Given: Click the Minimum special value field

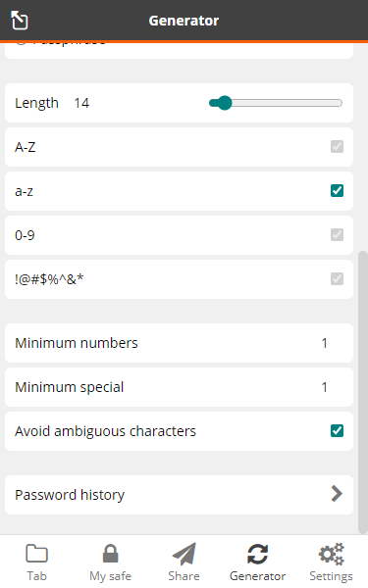Looking at the screenshot, I should tap(325, 387).
